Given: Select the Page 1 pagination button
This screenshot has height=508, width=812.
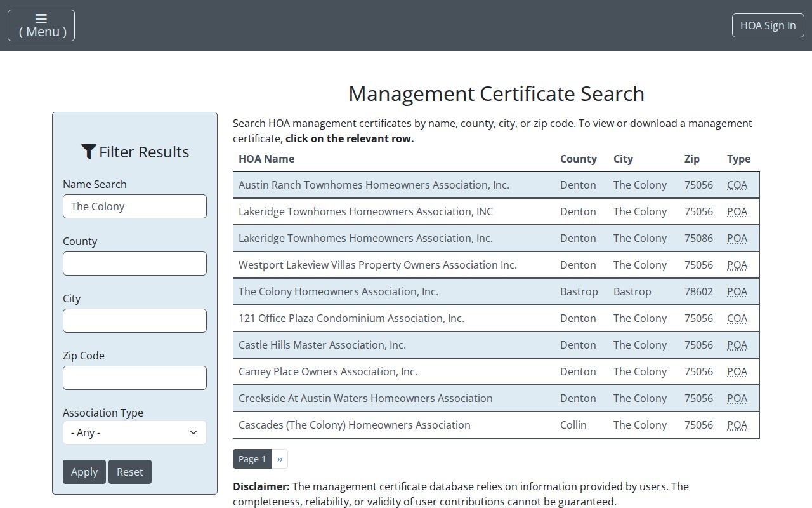Looking at the screenshot, I should point(252,458).
